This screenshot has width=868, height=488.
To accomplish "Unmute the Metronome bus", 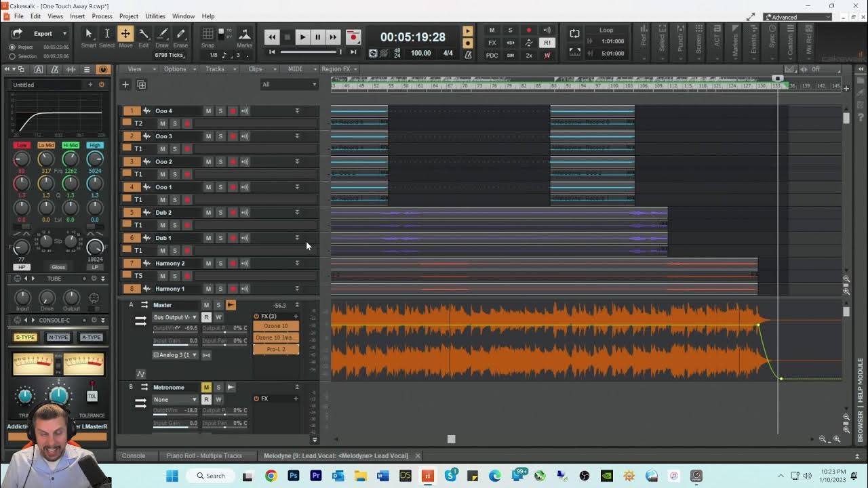I will (x=206, y=387).
